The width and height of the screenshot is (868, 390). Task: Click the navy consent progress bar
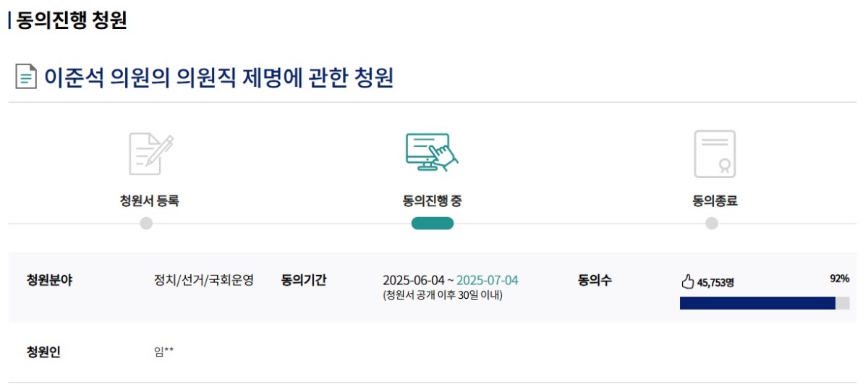[x=757, y=303]
